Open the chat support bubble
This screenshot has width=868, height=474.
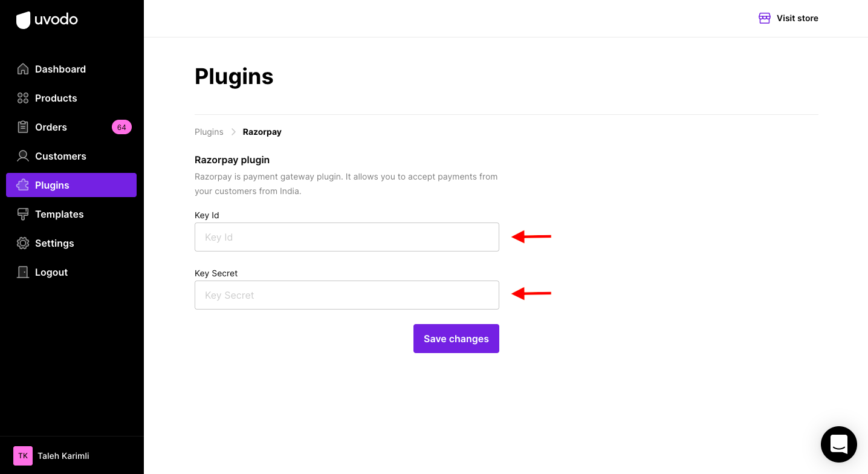pyautogui.click(x=839, y=444)
